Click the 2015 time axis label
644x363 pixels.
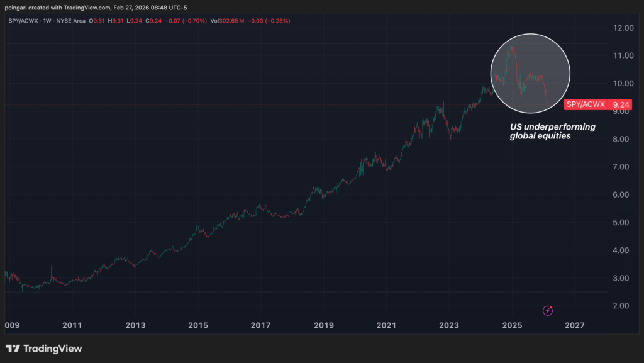click(198, 325)
